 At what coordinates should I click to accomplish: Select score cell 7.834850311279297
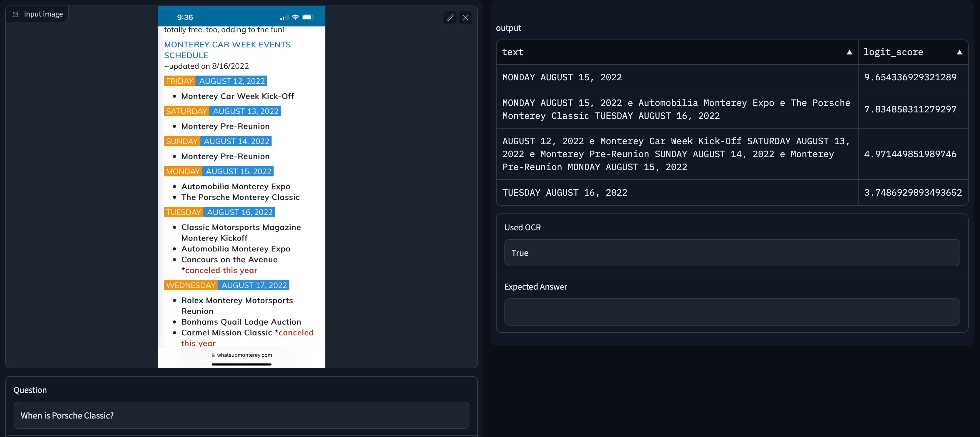913,109
